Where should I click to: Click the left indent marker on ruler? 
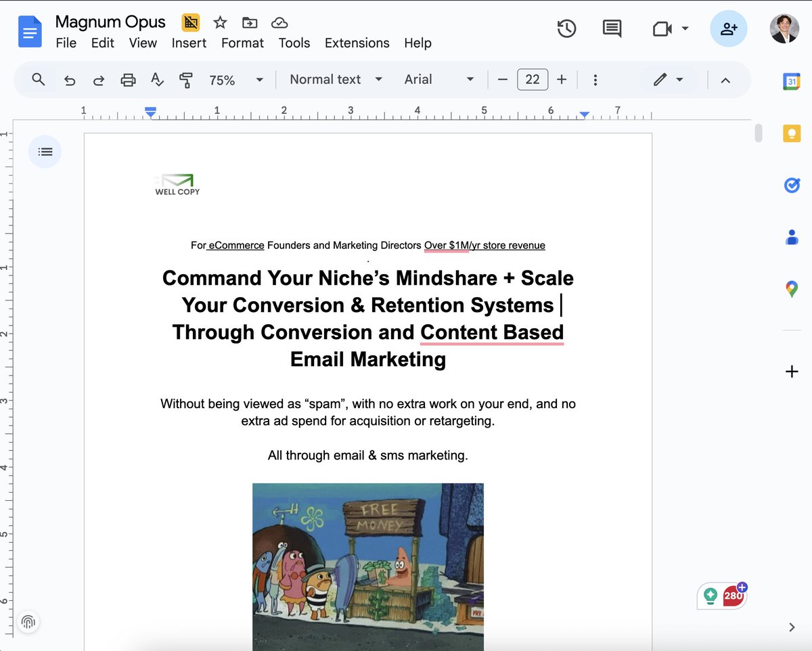(151, 113)
